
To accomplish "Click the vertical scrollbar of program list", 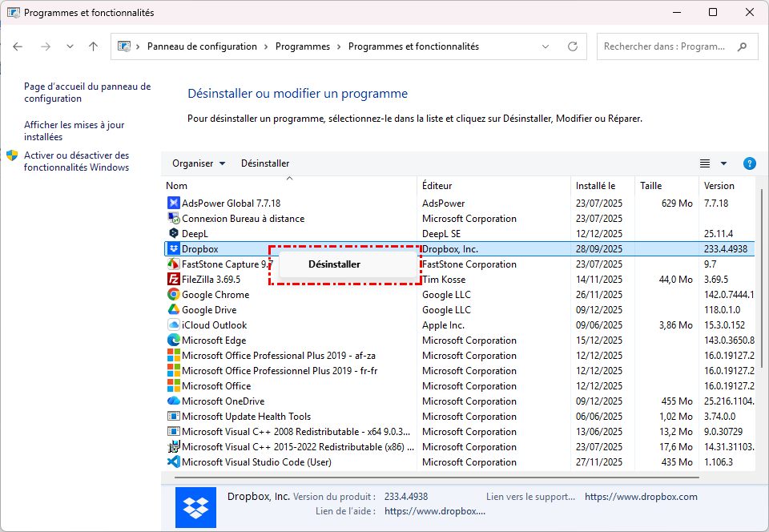I will [761, 320].
